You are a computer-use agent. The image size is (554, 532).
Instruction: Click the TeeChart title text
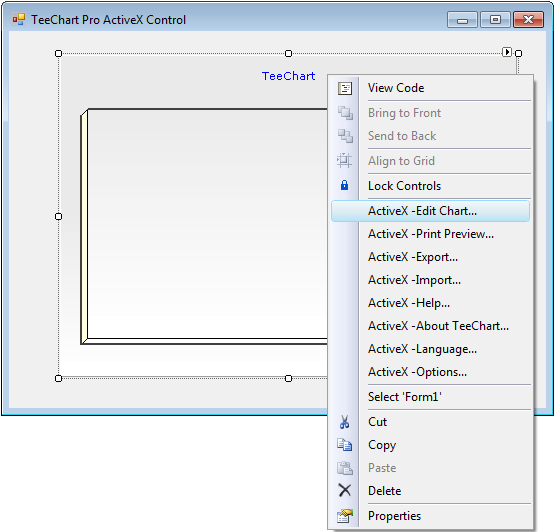(288, 76)
